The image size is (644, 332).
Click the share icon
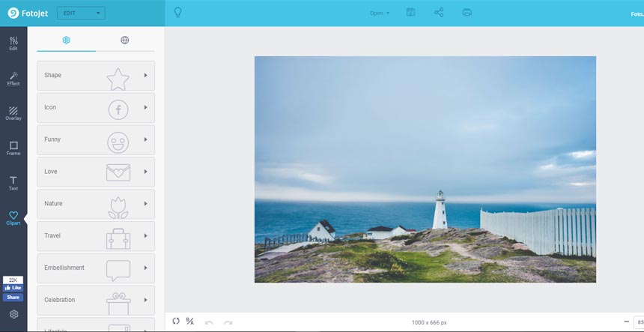pyautogui.click(x=439, y=12)
